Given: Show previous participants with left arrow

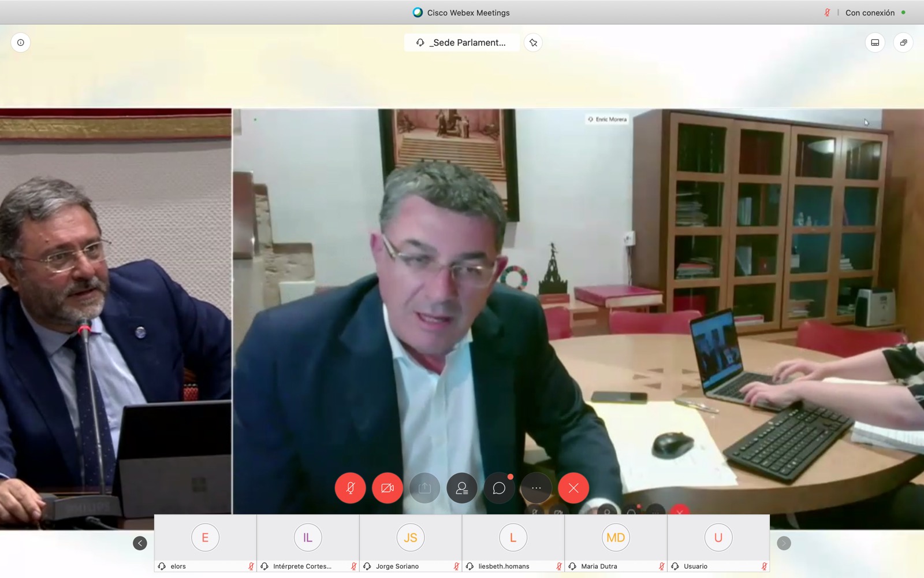Looking at the screenshot, I should tap(140, 543).
